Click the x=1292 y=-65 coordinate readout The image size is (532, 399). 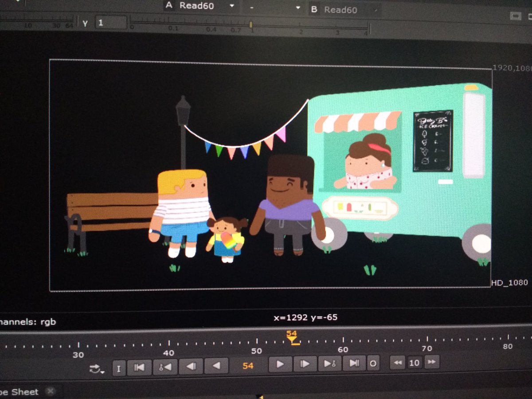(x=306, y=317)
